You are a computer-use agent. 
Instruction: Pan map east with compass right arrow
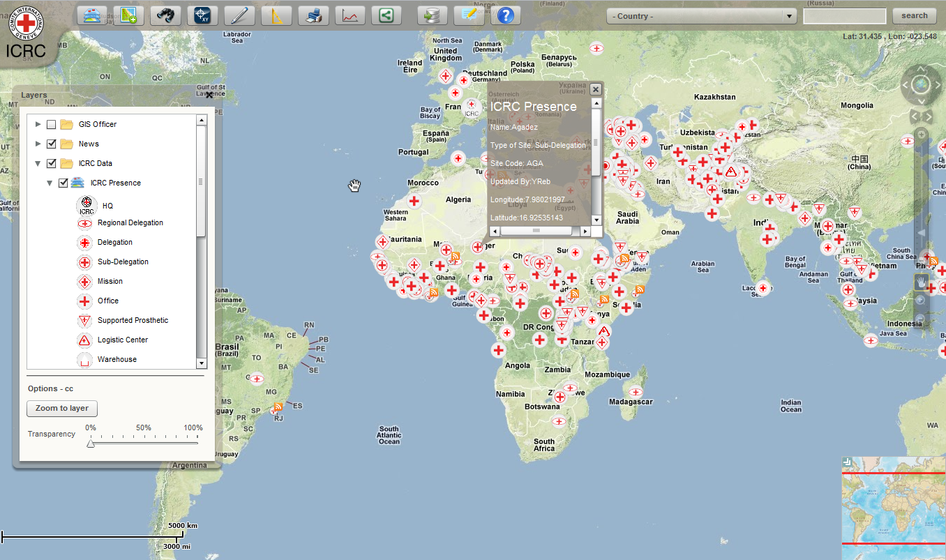(938, 85)
